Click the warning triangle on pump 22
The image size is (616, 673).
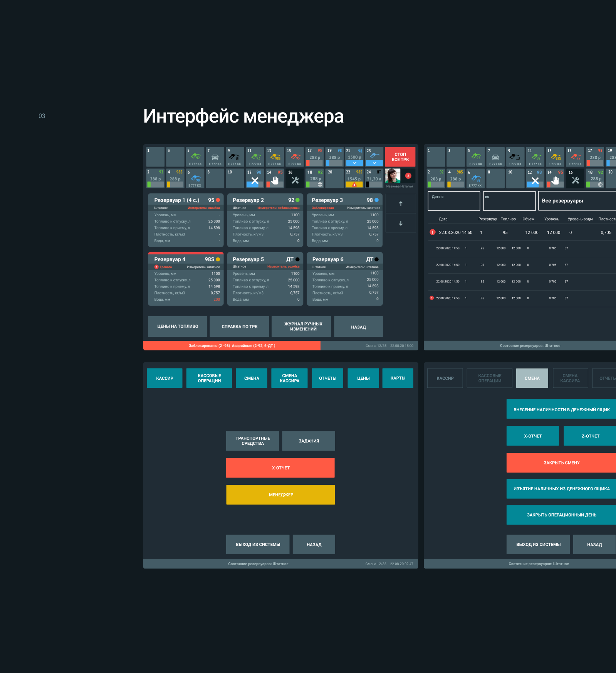coord(354,185)
